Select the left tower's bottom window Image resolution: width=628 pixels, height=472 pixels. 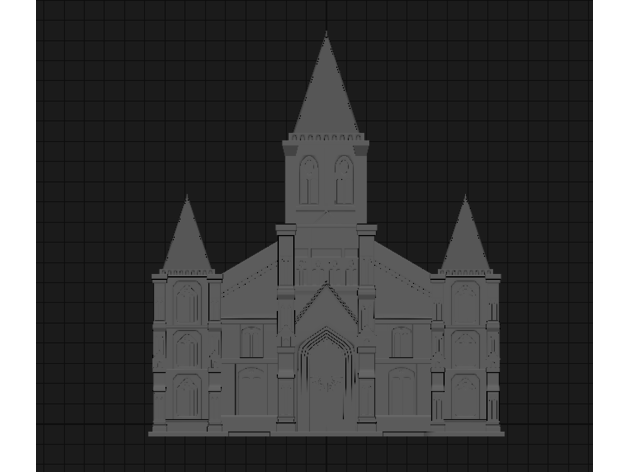pos(187,395)
